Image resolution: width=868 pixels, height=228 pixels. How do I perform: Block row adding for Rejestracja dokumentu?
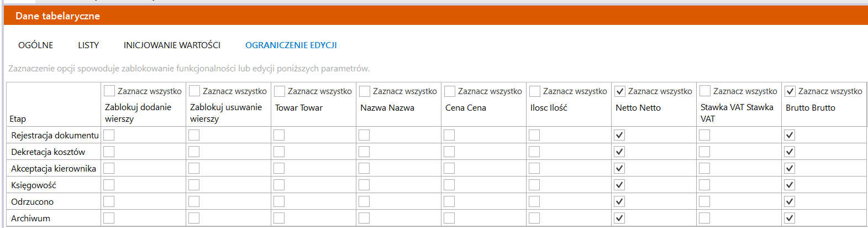click(109, 135)
